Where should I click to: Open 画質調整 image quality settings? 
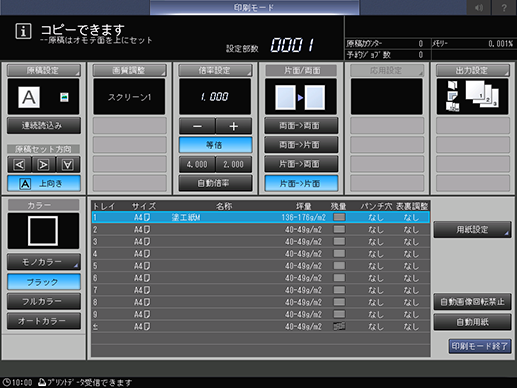point(129,70)
